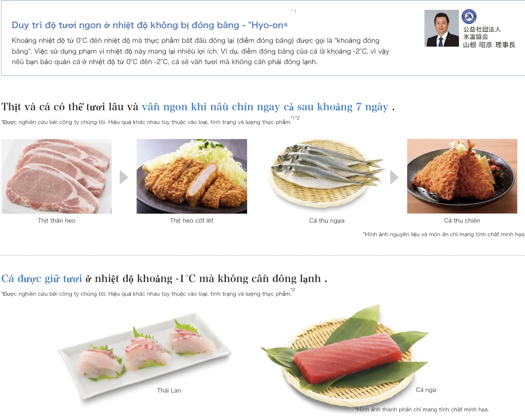Click the 'Thịt heo cốt lết' caption
Viewport: 525px width, 420px height.
tap(192, 220)
